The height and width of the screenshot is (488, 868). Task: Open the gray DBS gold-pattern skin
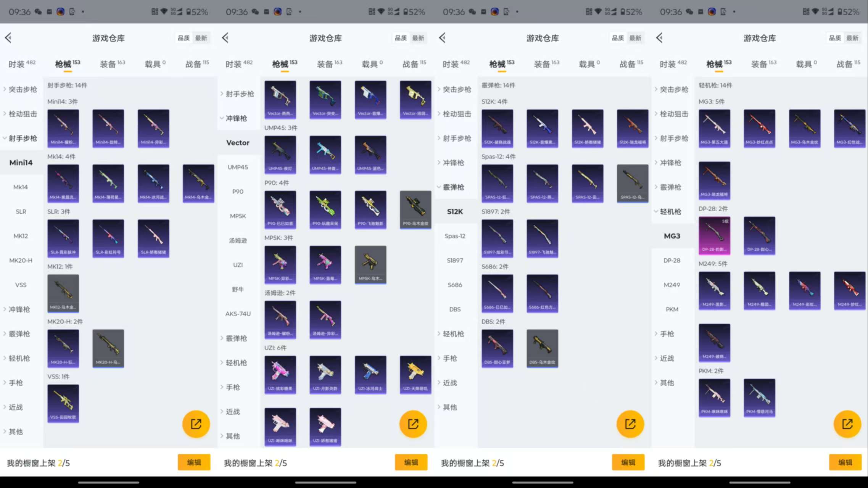pos(542,348)
